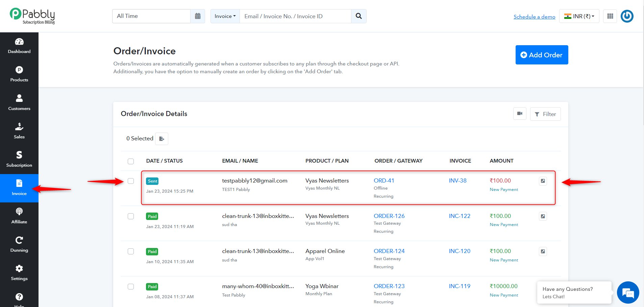Open external link icon for ORD-41 row

click(x=543, y=181)
